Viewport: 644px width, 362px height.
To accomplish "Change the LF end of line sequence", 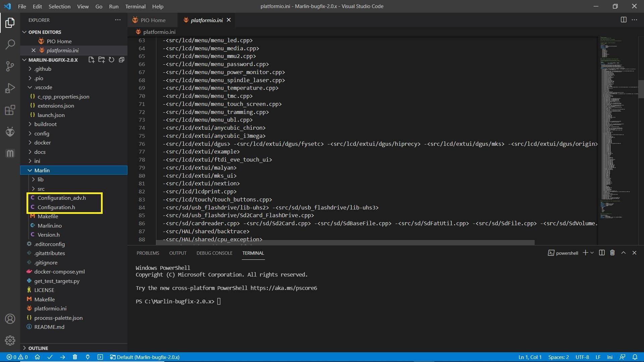I will [x=598, y=357].
